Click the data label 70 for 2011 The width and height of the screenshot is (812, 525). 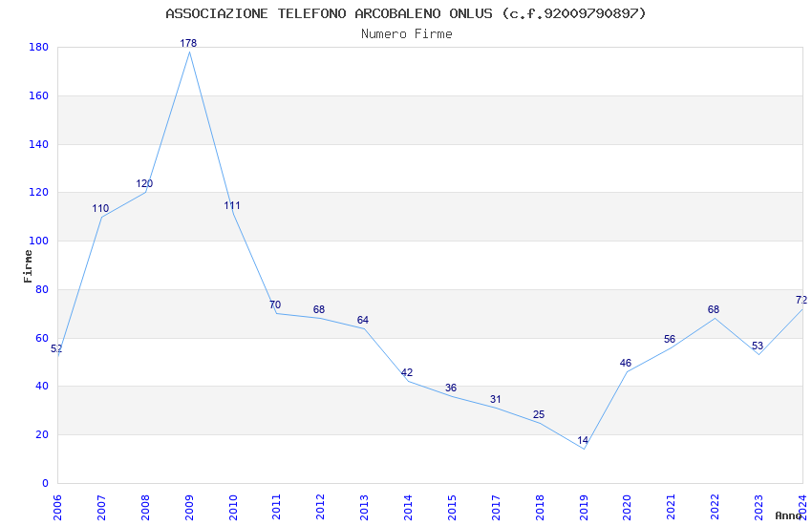(x=275, y=304)
